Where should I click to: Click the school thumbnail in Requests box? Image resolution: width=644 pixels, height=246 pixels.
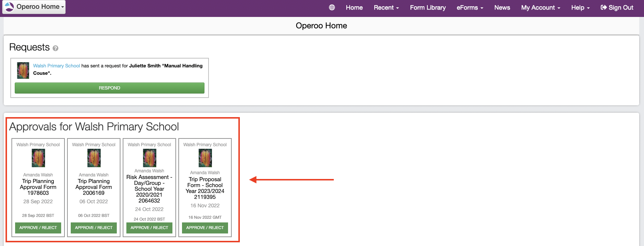point(23,70)
